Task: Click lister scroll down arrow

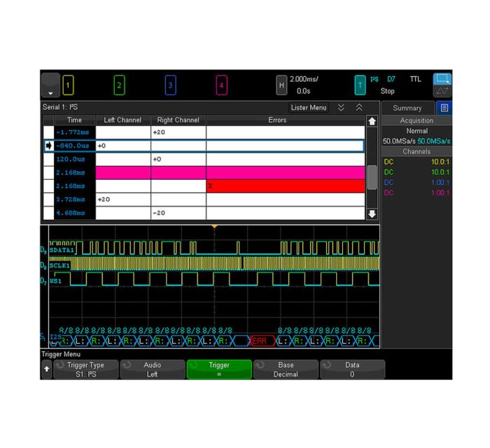Action: [x=372, y=214]
